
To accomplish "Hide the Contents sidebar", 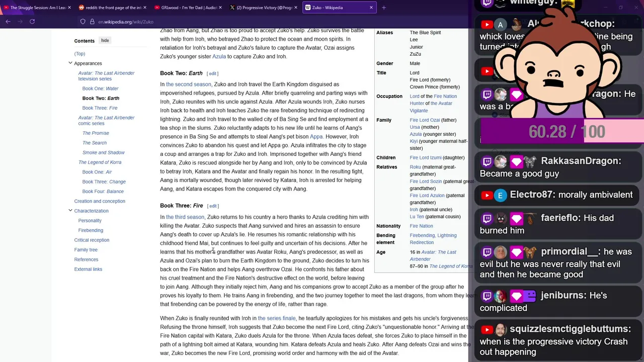I will [x=105, y=40].
